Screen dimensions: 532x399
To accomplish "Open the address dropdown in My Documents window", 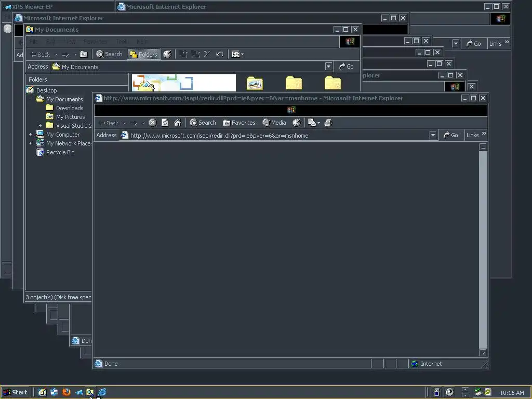I will (x=328, y=66).
